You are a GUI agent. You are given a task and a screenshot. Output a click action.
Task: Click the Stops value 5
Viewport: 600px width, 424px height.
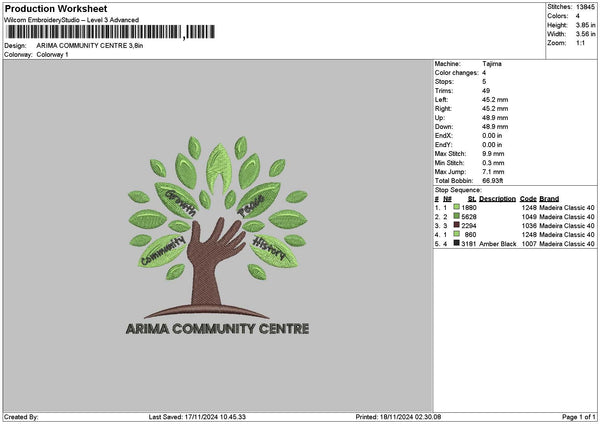point(484,82)
